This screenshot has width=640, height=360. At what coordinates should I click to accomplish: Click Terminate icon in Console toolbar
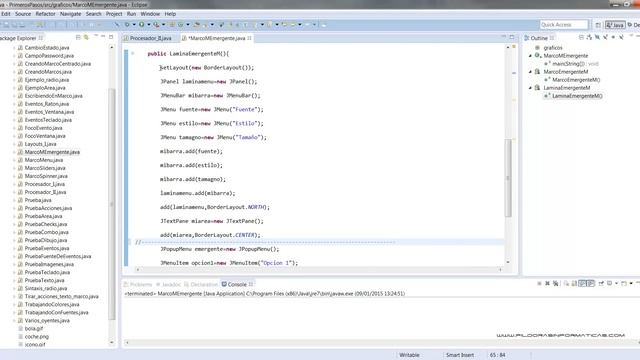tap(539, 283)
